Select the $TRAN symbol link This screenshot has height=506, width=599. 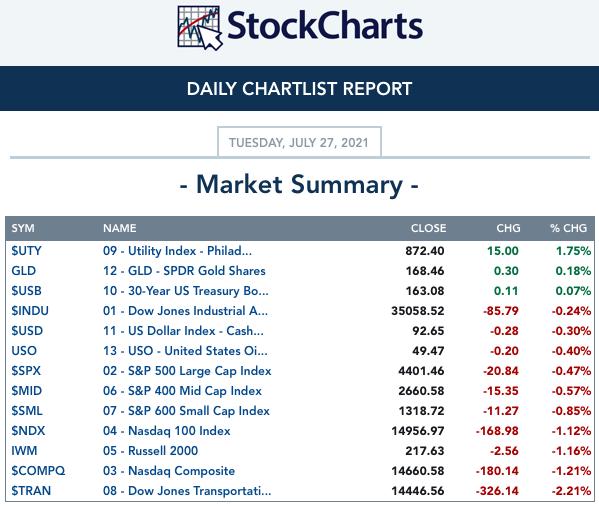click(31, 491)
